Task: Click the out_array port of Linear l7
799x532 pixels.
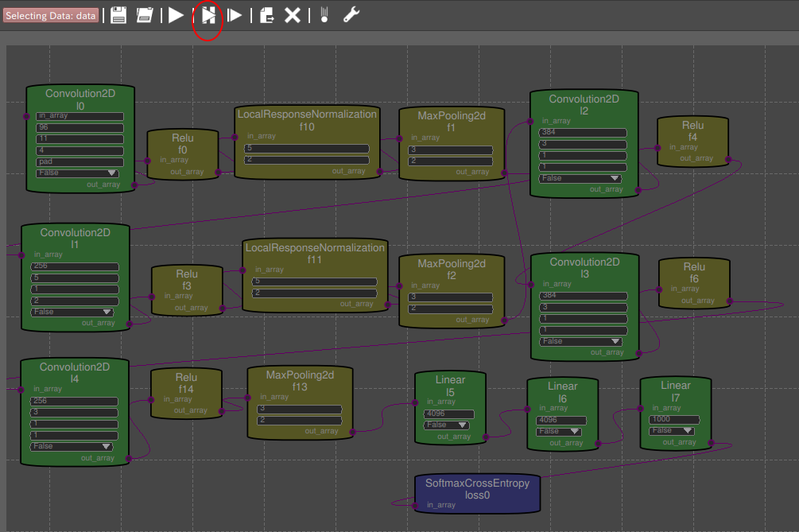Action: [712, 442]
